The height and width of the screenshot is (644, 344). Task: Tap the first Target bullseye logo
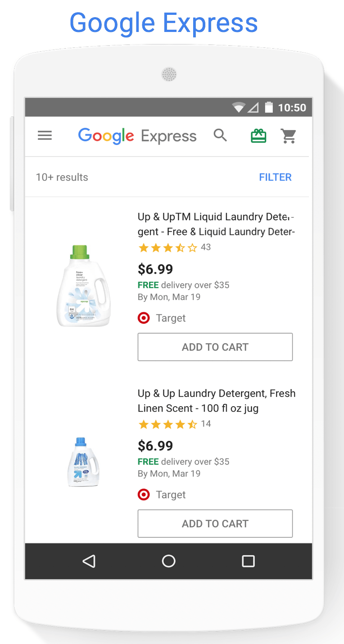144,318
